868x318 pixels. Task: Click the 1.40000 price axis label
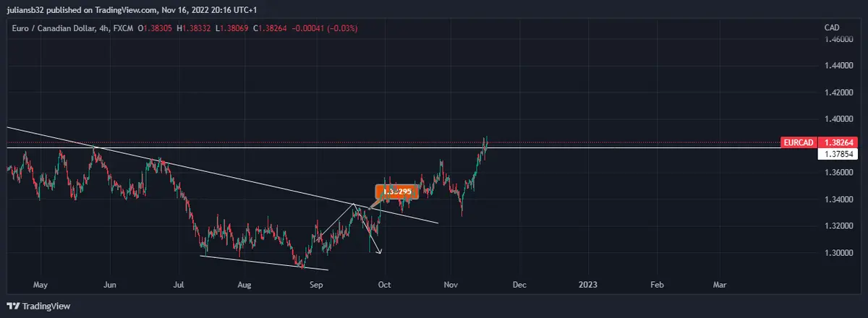click(838, 119)
